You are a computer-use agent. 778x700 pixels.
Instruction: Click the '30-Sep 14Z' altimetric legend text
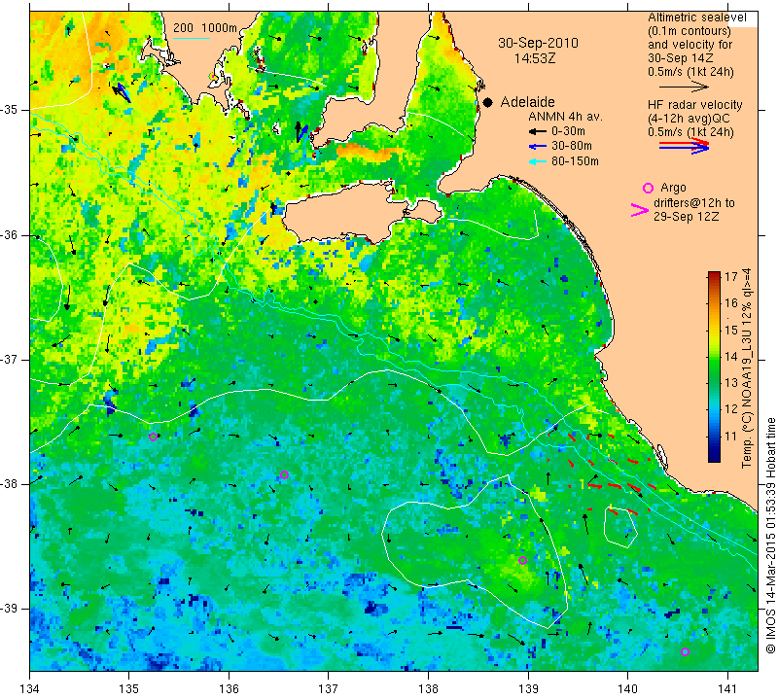[x=681, y=58]
